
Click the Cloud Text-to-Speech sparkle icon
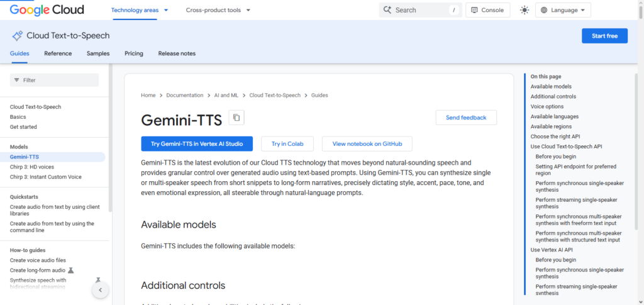(17, 36)
